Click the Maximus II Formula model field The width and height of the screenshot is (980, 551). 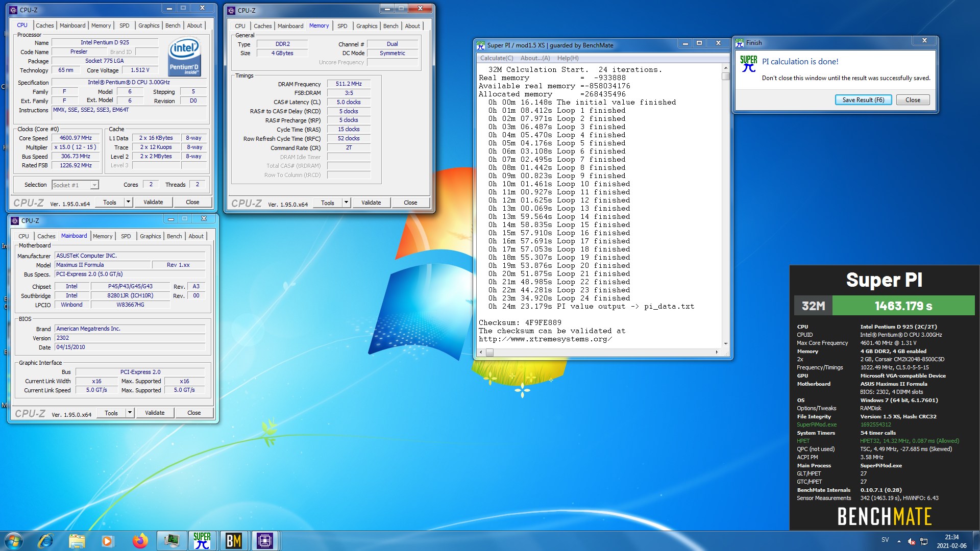pyautogui.click(x=103, y=265)
